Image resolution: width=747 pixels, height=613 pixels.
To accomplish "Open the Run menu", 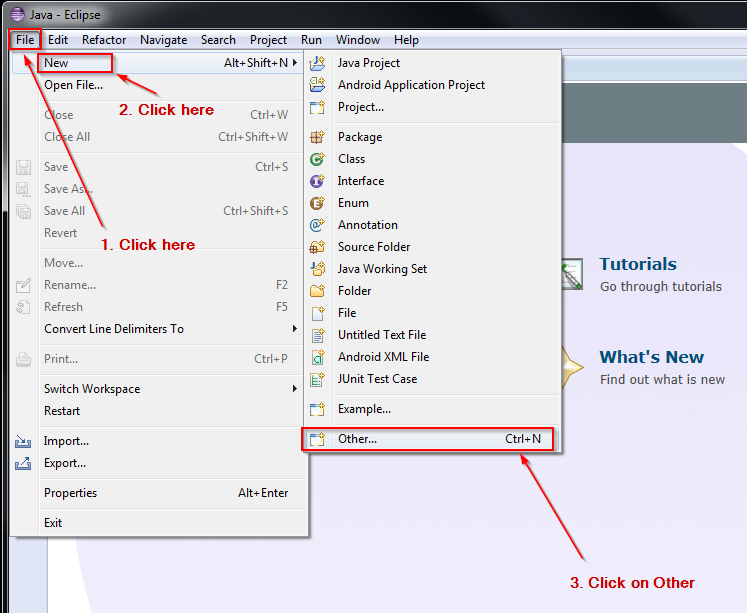I will [x=311, y=40].
